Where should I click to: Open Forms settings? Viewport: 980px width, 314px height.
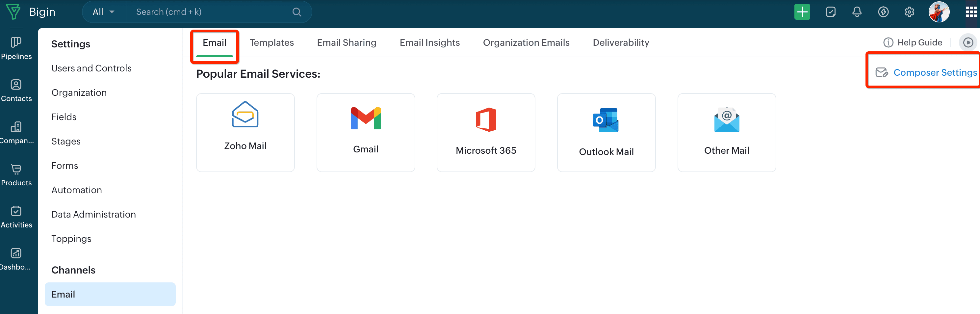(x=65, y=166)
